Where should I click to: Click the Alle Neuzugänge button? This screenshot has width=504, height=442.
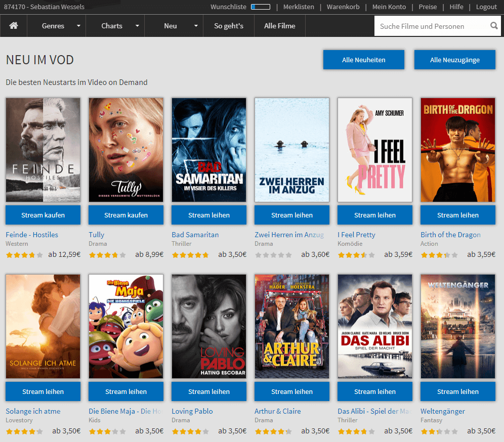(x=455, y=60)
